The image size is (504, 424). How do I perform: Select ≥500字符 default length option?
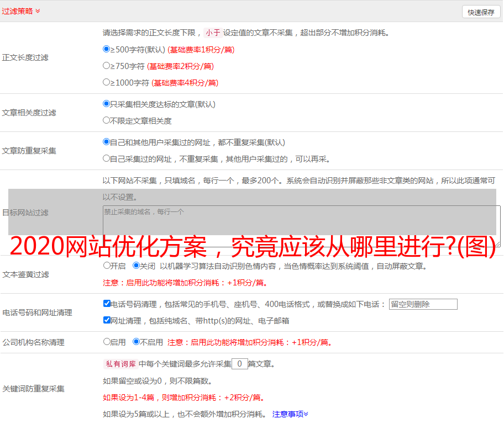tap(107, 49)
